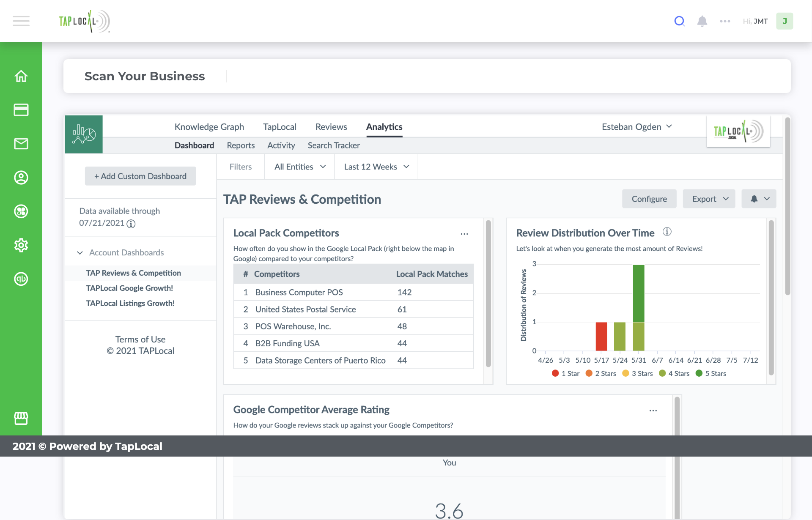Open the alert bell dropdown
812x520 pixels.
click(759, 199)
